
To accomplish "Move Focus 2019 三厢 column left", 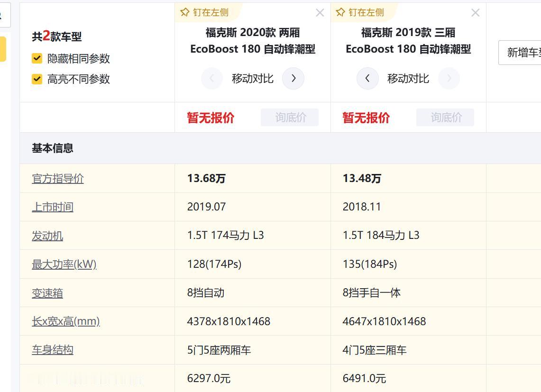I will [367, 78].
